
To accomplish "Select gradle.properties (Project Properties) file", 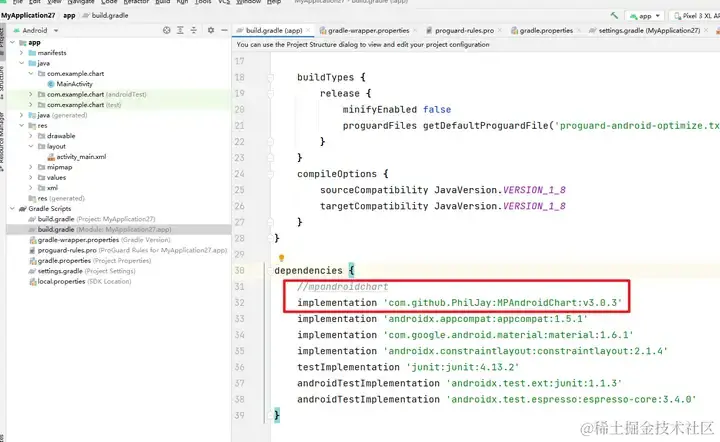I will (x=90, y=261).
